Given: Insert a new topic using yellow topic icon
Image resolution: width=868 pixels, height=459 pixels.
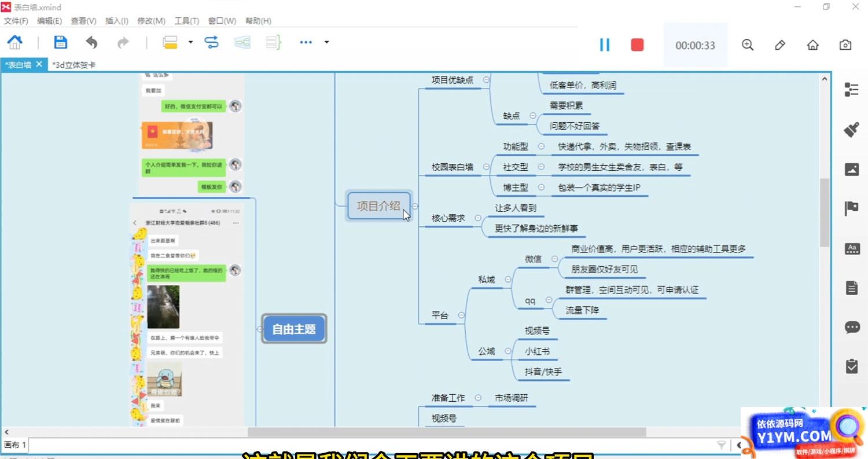Looking at the screenshot, I should (170, 42).
